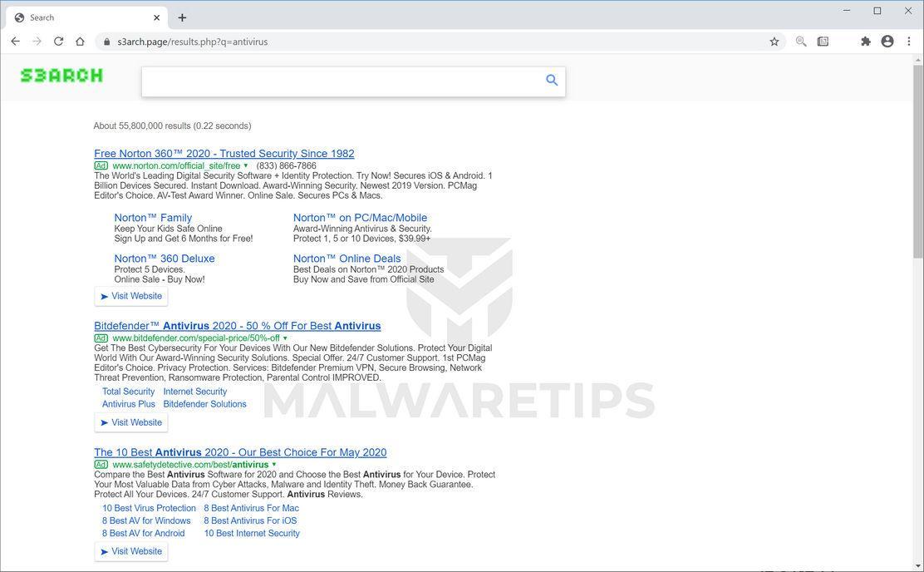Expand the bitdefender.com ad URL dropdown
The width and height of the screenshot is (924, 572).
coord(285,338)
